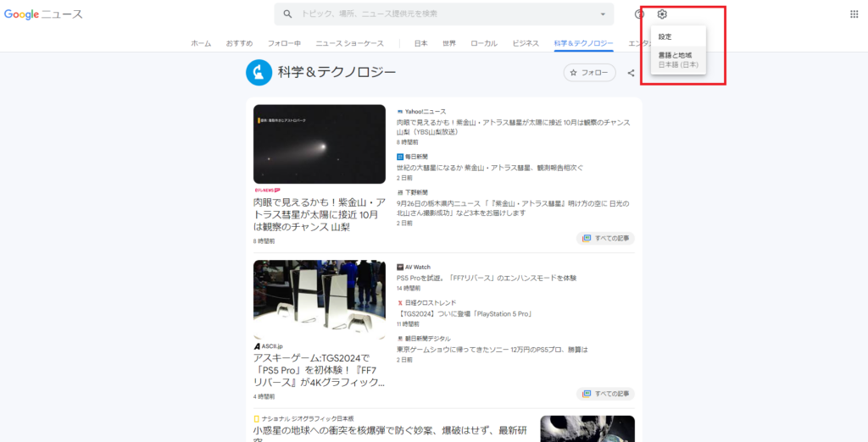Open the settings gear icon menu
868x442 pixels.
[x=662, y=14]
